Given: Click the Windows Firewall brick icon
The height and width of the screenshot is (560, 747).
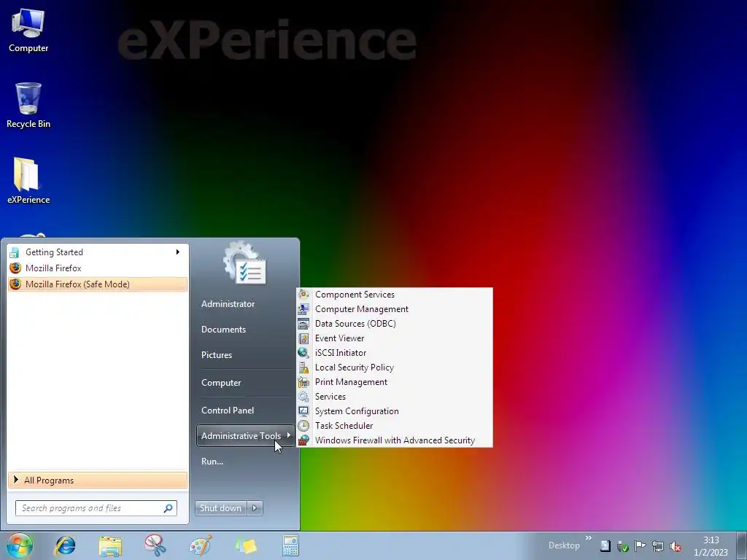Looking at the screenshot, I should [x=303, y=440].
